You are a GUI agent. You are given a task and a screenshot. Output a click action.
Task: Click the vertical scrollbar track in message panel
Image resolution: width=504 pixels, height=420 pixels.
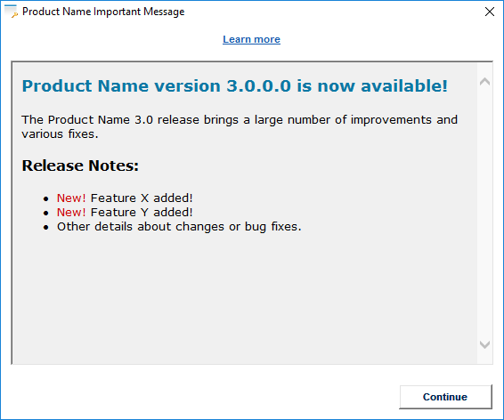[484, 214]
